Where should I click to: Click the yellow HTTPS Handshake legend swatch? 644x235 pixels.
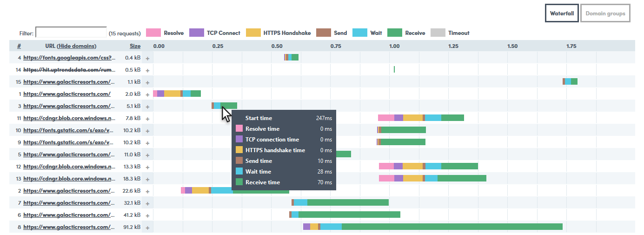pyautogui.click(x=253, y=33)
